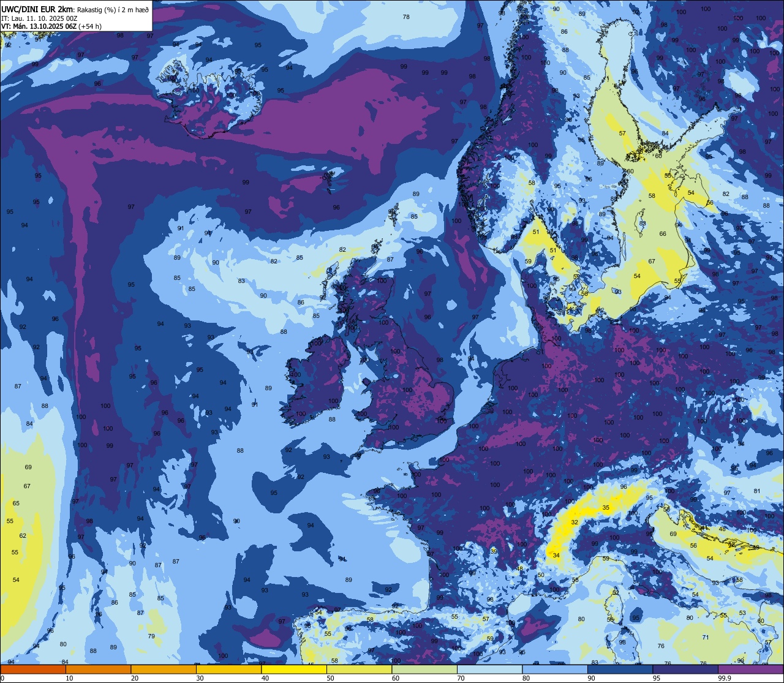The image size is (784, 683).
Task: Click the 40–50% bright yellow legend swatch
Action: pos(294,670)
